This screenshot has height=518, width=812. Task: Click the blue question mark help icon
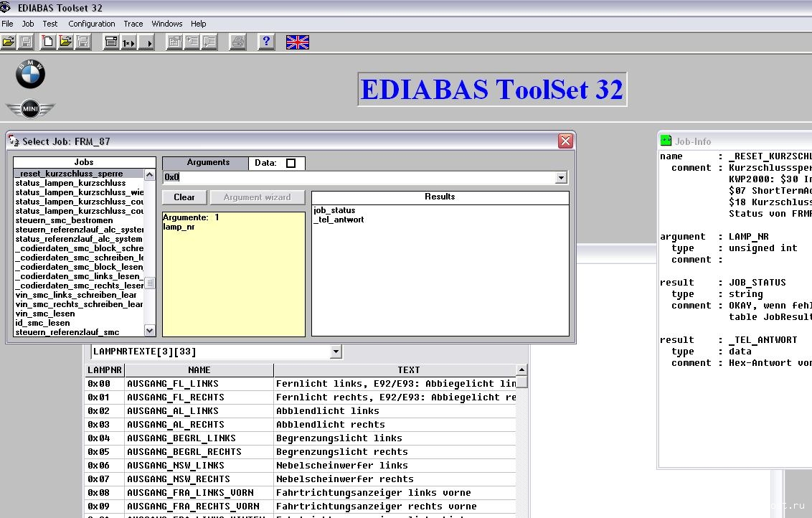click(266, 42)
